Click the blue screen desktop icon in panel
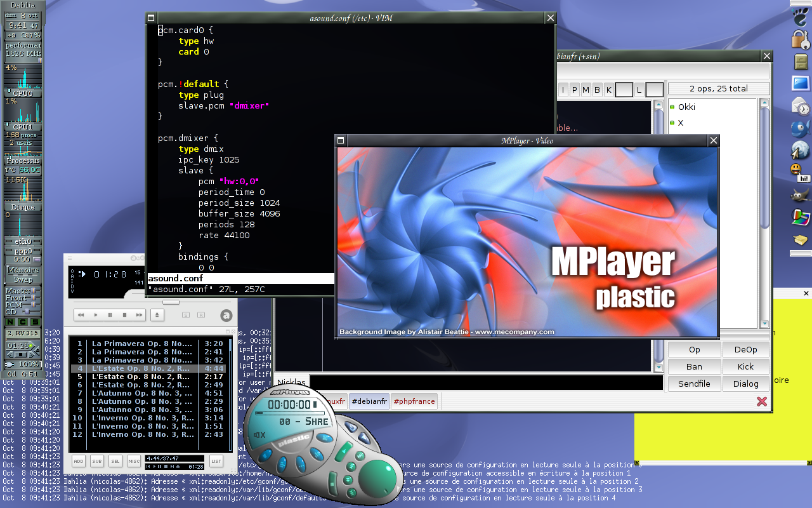Screen dimensions: 812x508 point(801,83)
